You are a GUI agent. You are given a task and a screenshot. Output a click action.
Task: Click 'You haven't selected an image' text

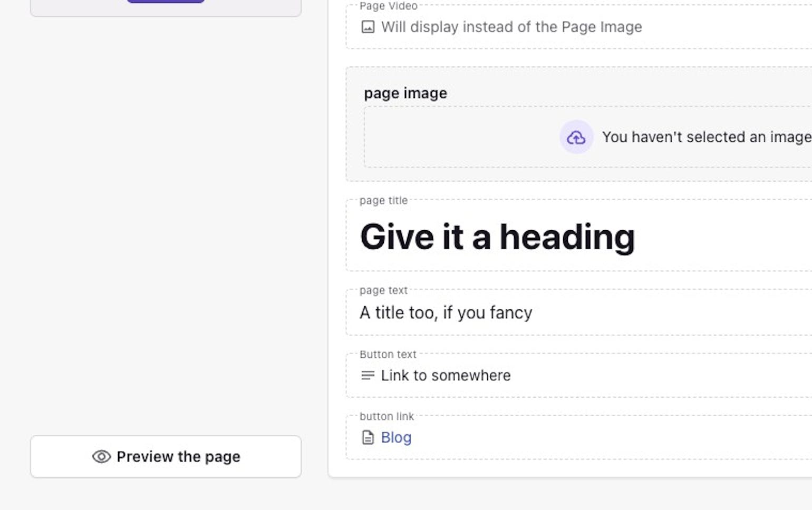click(706, 137)
